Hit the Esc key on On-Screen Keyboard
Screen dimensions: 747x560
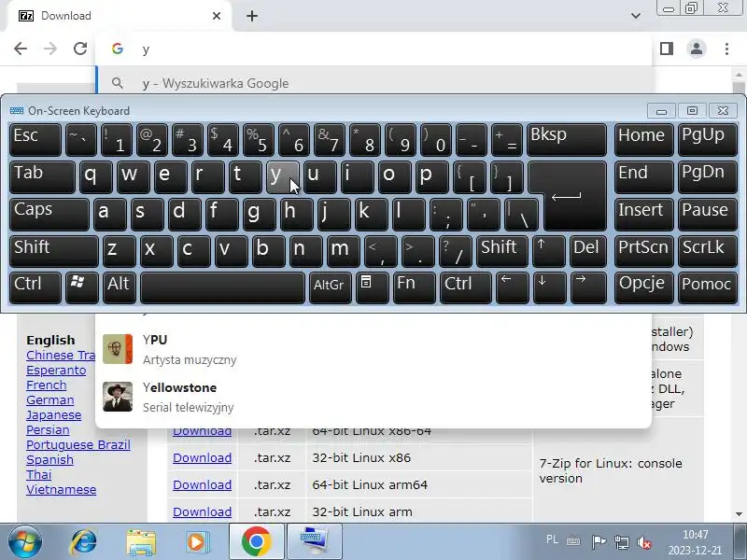coord(35,139)
